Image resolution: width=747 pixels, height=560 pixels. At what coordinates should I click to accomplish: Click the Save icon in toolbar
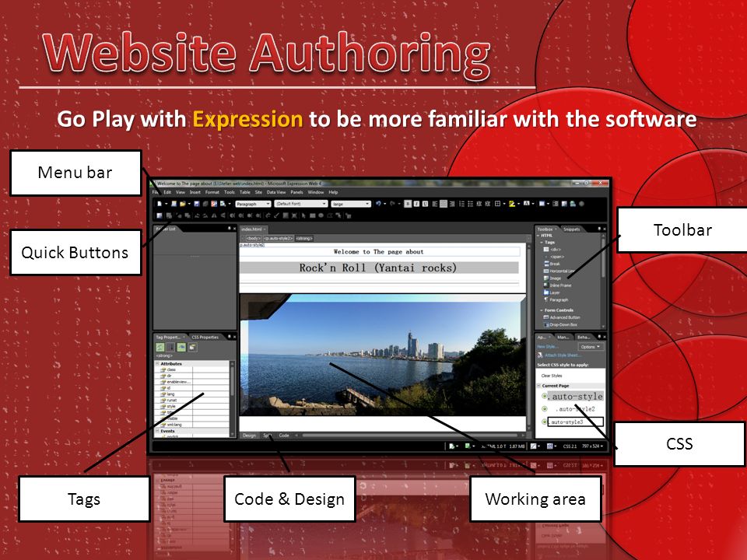click(196, 204)
